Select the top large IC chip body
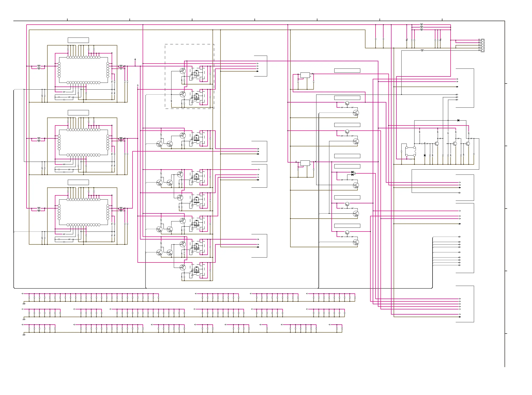The image size is (532, 395). click(x=84, y=70)
